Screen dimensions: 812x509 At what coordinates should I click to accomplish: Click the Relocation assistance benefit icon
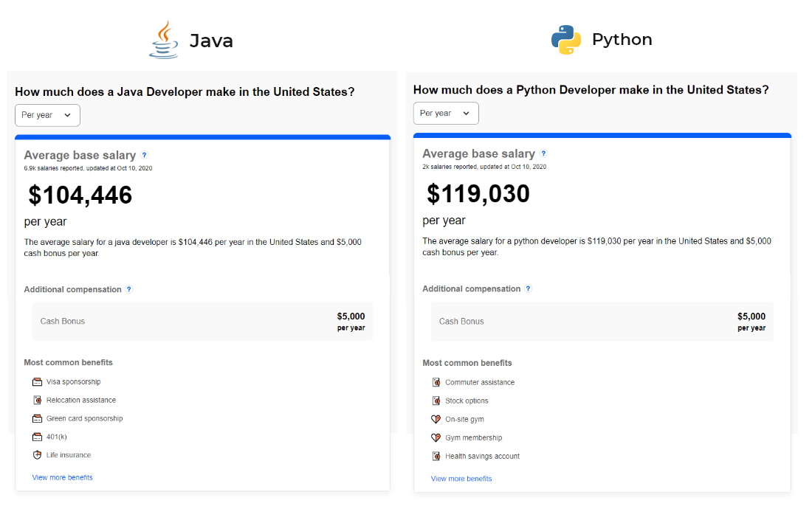[x=38, y=400]
